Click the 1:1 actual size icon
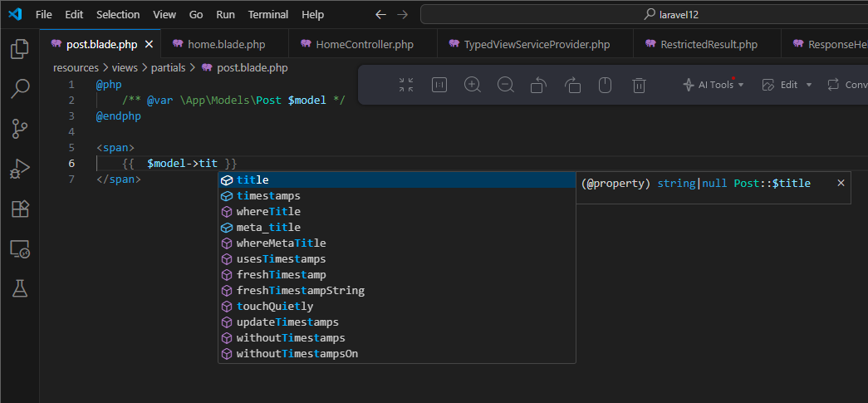868x403 pixels. 439,85
